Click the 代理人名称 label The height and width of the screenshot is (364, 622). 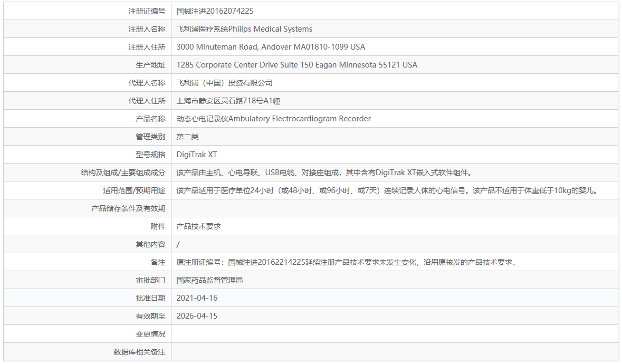147,83
